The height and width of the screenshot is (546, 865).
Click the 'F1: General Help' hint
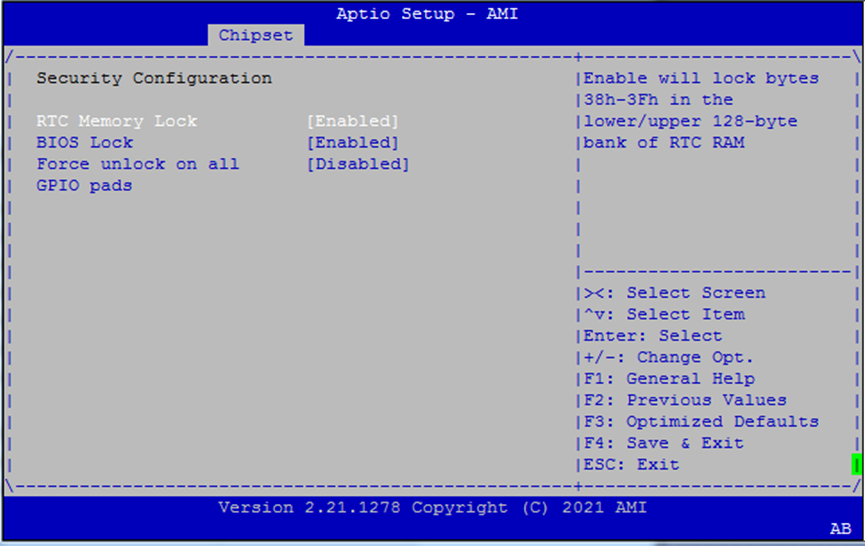click(669, 379)
